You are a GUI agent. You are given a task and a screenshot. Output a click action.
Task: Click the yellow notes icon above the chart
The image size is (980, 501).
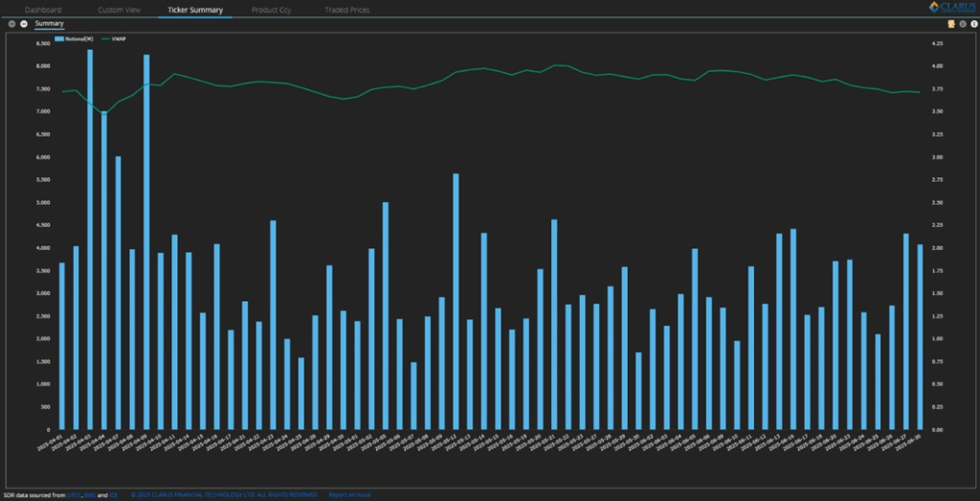(x=950, y=22)
